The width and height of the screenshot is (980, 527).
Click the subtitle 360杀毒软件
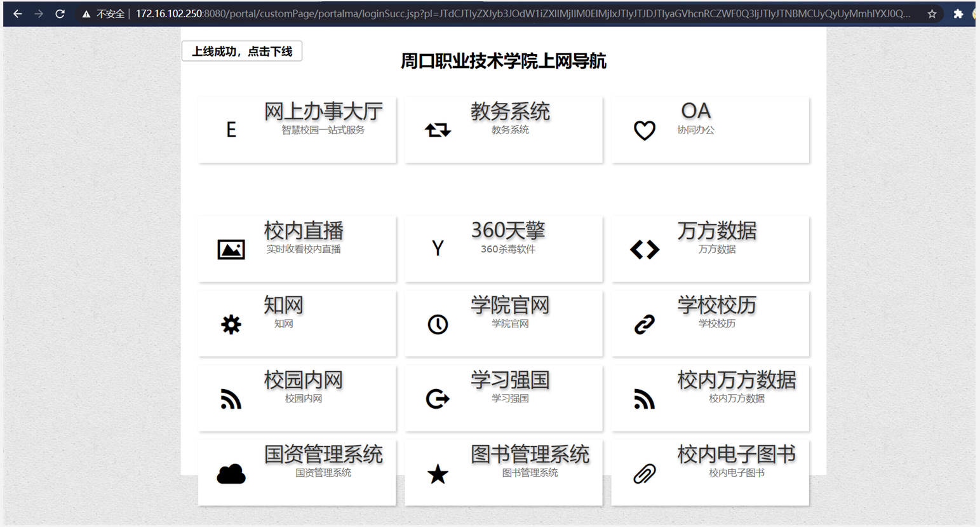click(x=508, y=249)
